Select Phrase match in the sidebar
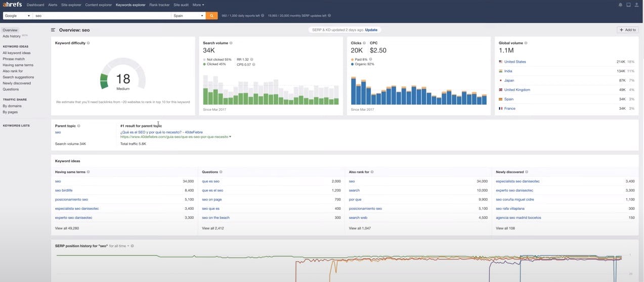644x282 pixels. 14,59
